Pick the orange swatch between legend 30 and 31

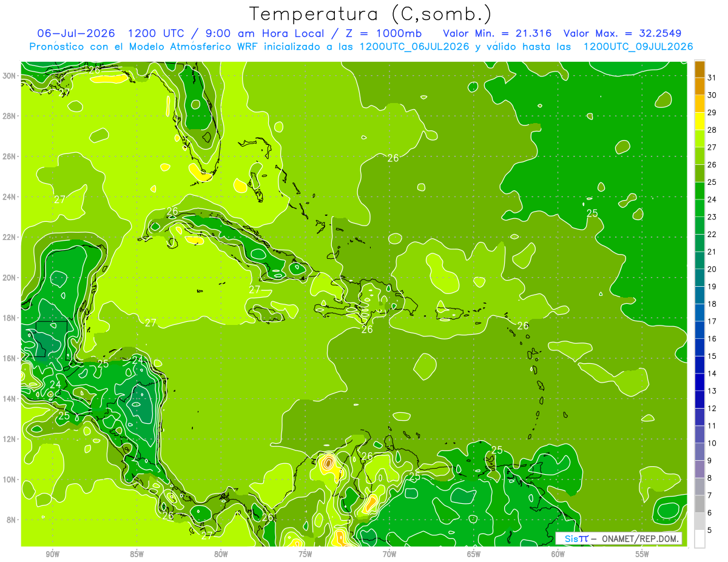(699, 86)
